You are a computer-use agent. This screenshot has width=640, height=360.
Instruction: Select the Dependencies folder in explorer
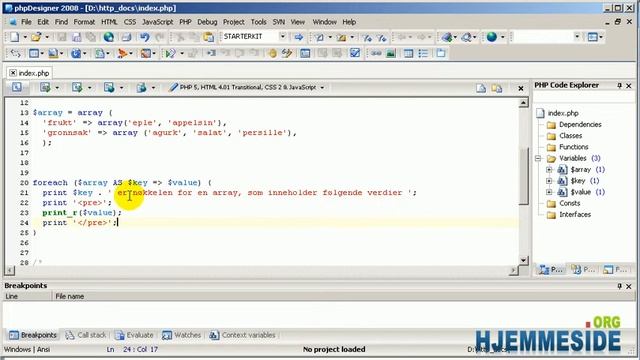pyautogui.click(x=580, y=124)
